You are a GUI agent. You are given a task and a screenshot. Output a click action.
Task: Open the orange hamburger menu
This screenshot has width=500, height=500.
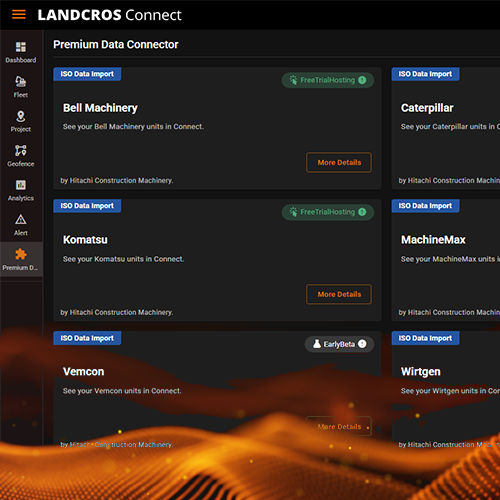pos(19,15)
